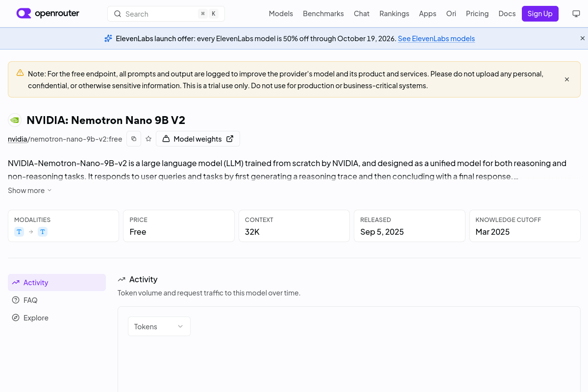This screenshot has height=392, width=588.
Task: Dismiss the ElevenLabs offer banner
Action: (x=583, y=38)
